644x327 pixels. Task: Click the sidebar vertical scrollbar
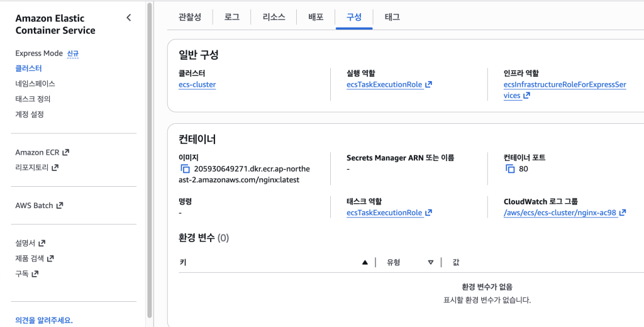149,157
